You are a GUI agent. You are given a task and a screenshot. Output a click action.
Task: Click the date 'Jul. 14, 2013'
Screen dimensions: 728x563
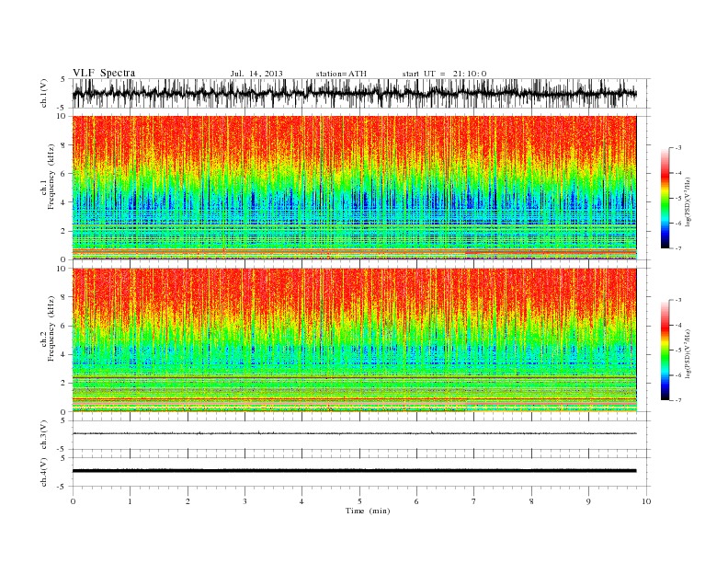tap(256, 74)
